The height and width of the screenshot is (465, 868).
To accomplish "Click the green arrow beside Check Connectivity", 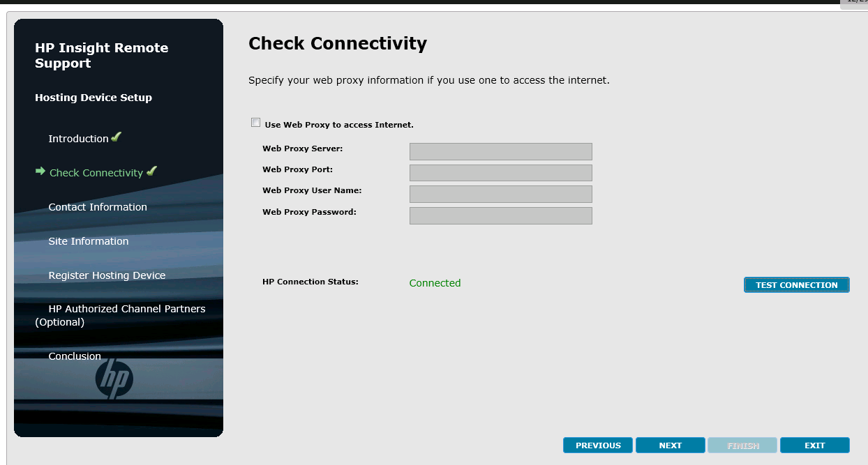I will (x=40, y=171).
